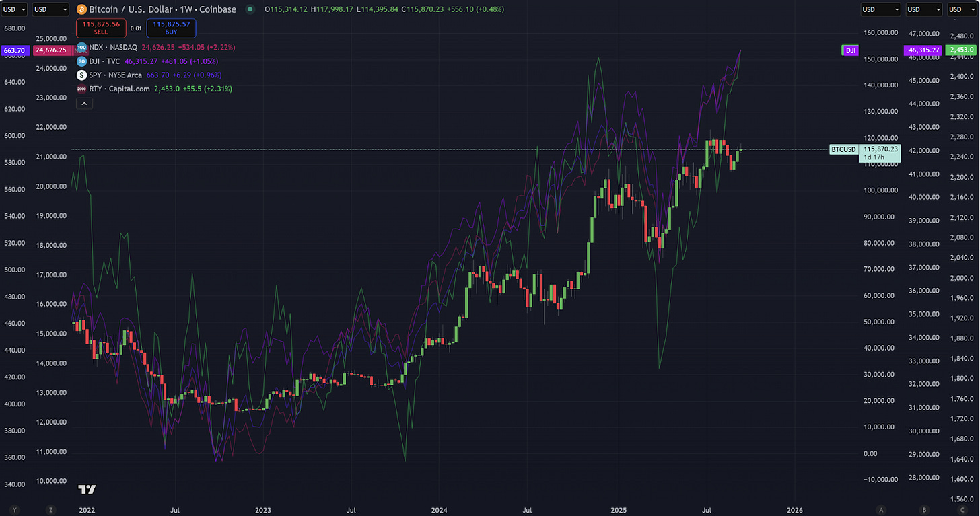This screenshot has width=980, height=516.
Task: Click the pink 24,626.25 price label
Action: coord(50,50)
